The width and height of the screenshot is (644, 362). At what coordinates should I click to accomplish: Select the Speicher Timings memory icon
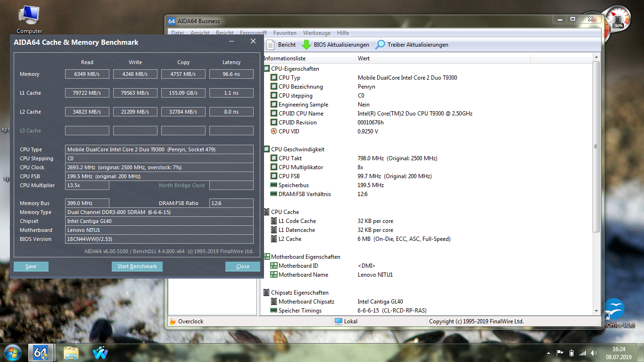pyautogui.click(x=274, y=311)
